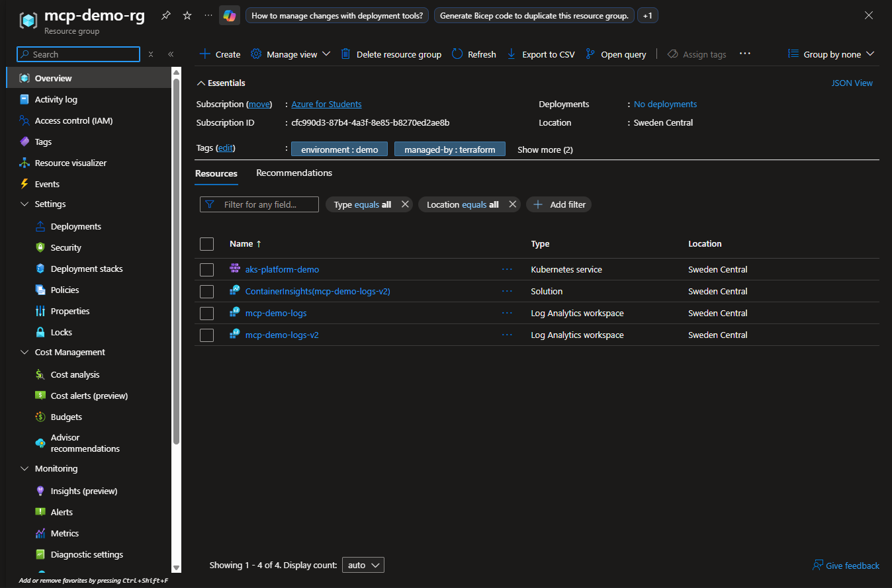Collapse the Cost Management sidebar group
Screen dimensions: 892x588
pos(24,352)
